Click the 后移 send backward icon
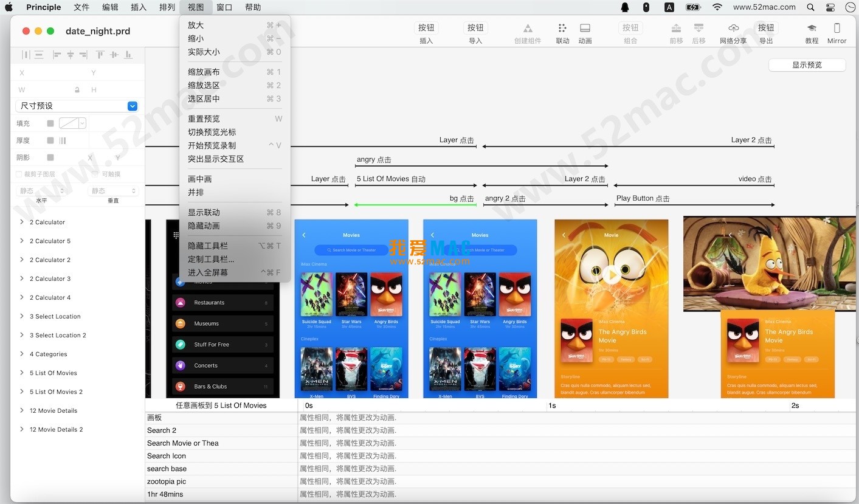 click(x=699, y=29)
